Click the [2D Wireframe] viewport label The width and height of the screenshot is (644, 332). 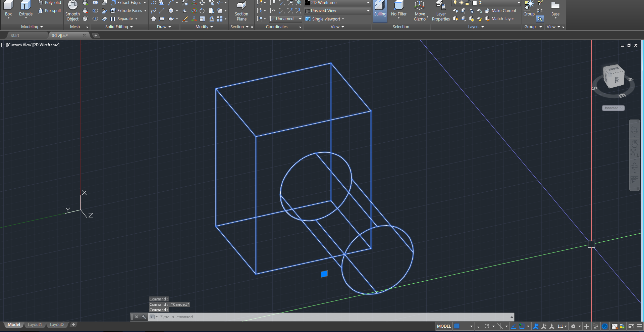pyautogui.click(x=46, y=45)
